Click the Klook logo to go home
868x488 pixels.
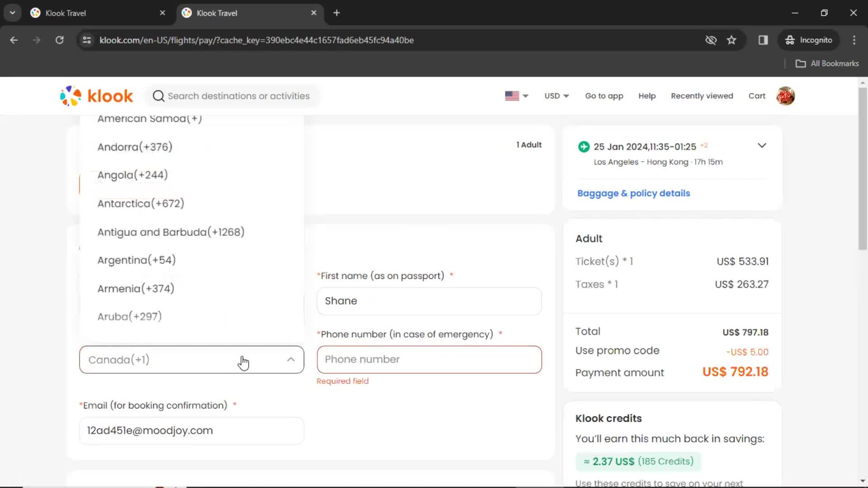click(x=97, y=96)
